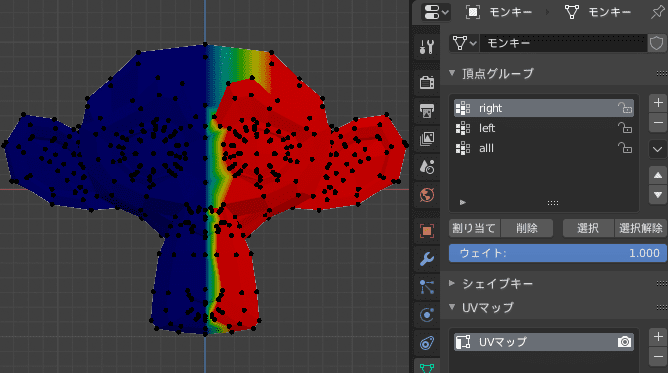Adjust the ウェイト weight slider
The height and width of the screenshot is (373, 668).
tap(558, 253)
